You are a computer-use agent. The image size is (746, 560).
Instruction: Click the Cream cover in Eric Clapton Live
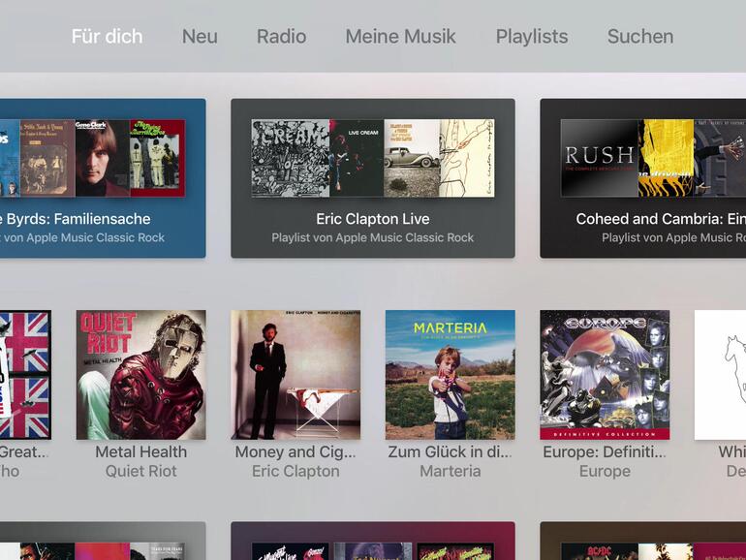291,158
